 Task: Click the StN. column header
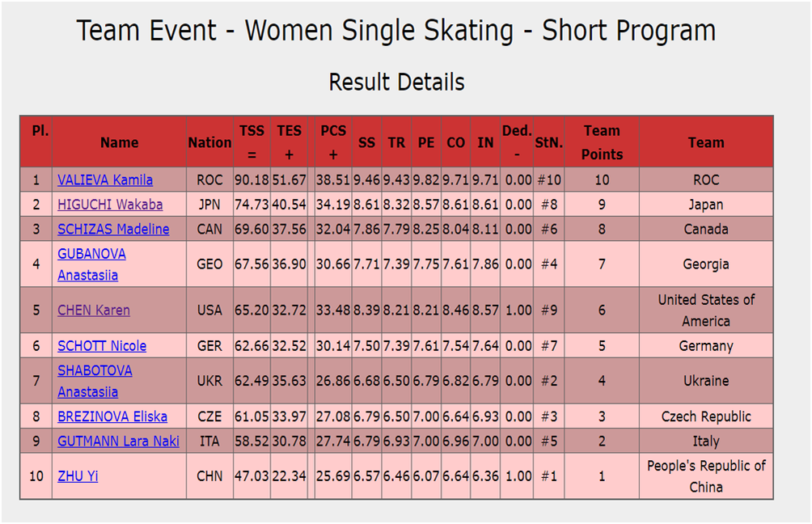coord(549,142)
